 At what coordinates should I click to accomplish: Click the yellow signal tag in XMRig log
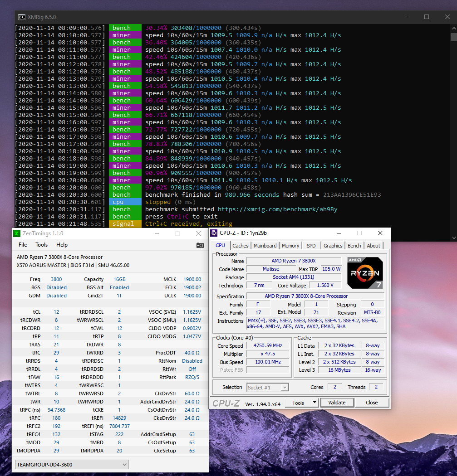[x=125, y=224]
